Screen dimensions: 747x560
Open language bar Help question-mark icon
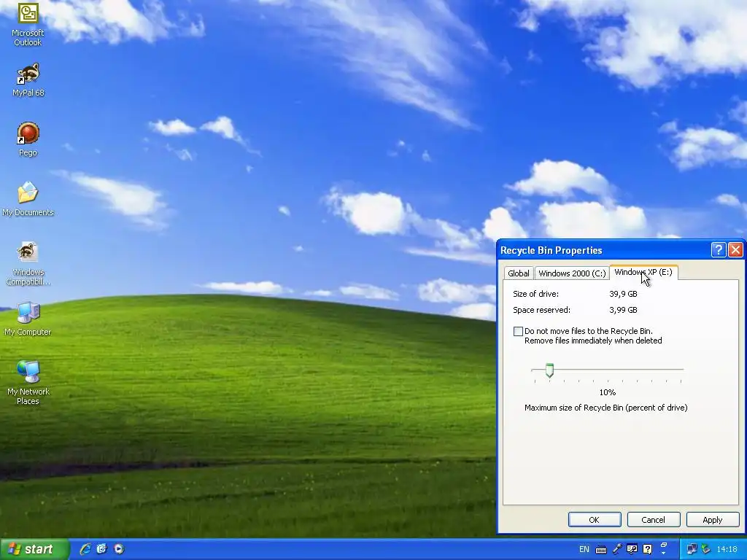pos(648,549)
